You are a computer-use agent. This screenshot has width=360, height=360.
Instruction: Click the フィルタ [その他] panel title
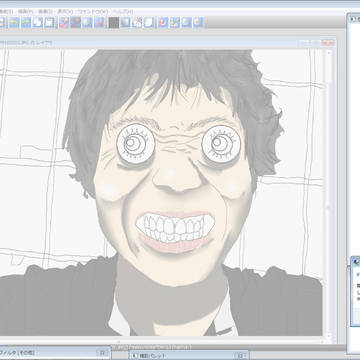pyautogui.click(x=18, y=352)
